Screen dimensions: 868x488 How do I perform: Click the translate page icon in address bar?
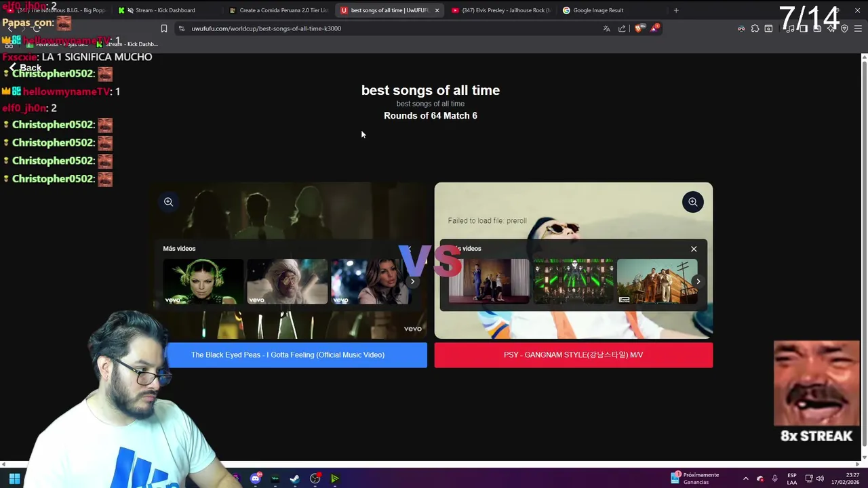tap(606, 28)
